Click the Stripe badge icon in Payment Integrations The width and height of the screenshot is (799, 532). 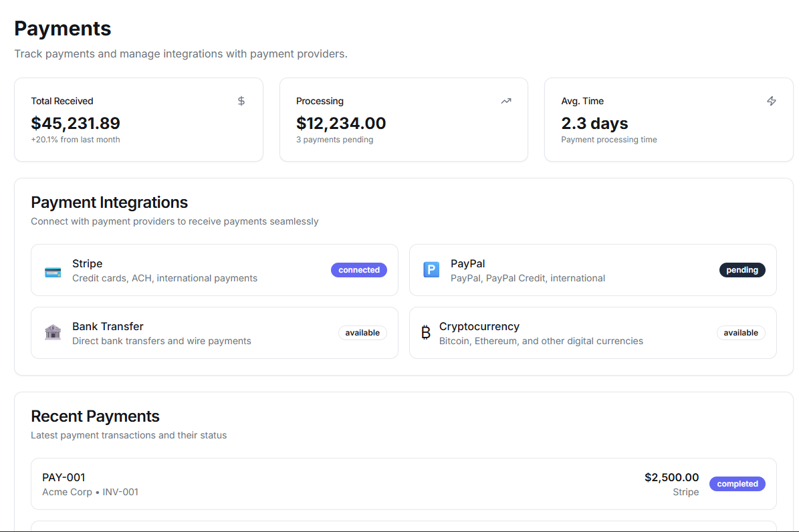click(x=53, y=270)
